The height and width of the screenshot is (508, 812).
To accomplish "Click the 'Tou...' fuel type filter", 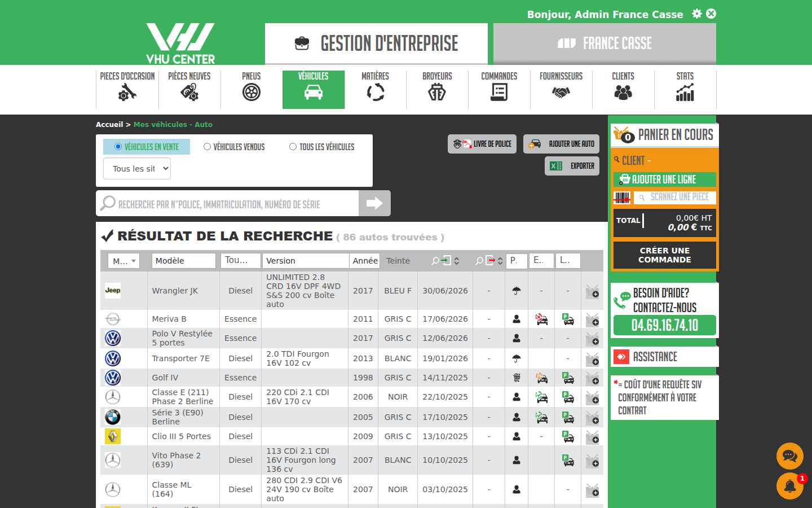I will point(241,260).
